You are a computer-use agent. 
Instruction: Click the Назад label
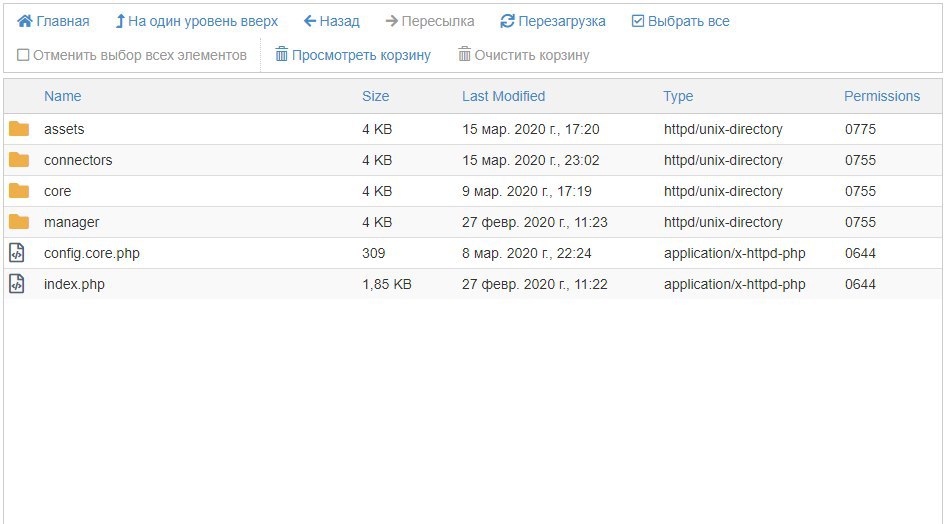339,21
